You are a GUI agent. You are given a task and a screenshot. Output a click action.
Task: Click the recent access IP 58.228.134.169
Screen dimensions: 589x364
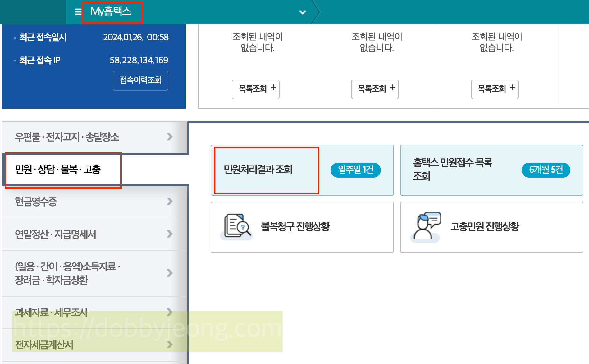(139, 60)
